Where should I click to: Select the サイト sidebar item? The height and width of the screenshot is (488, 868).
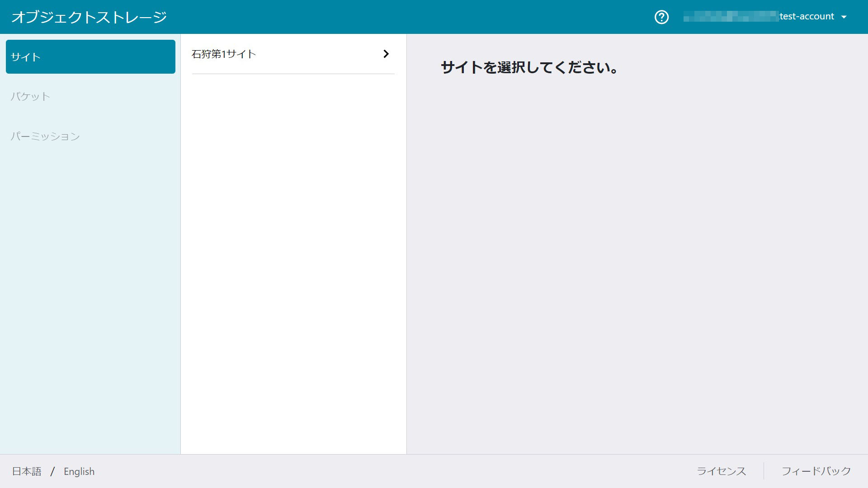(90, 57)
